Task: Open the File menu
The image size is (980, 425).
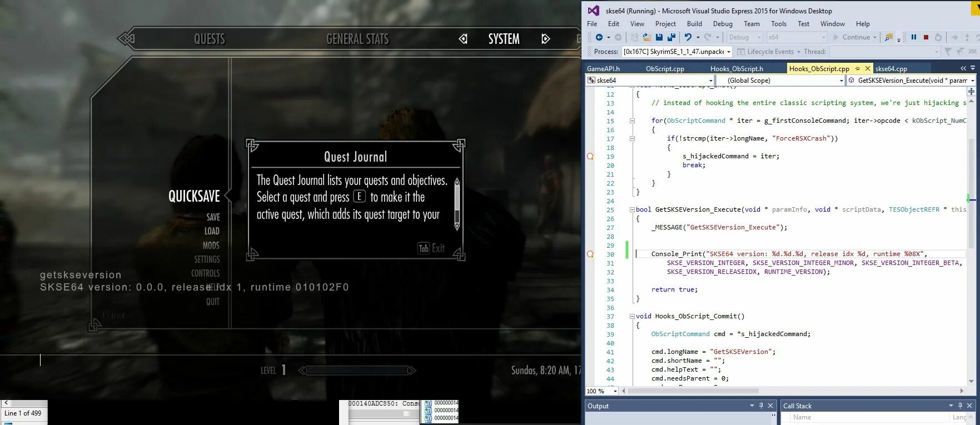Action: [x=592, y=24]
